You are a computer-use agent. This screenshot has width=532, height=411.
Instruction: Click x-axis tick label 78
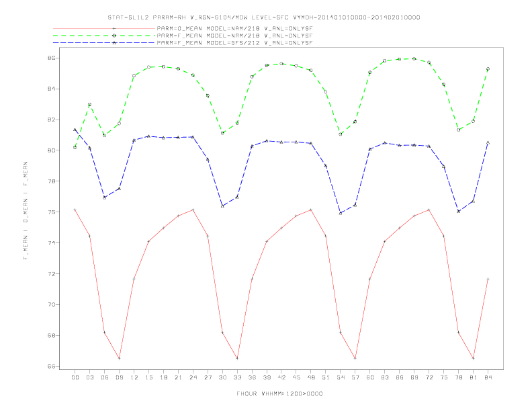(459, 377)
